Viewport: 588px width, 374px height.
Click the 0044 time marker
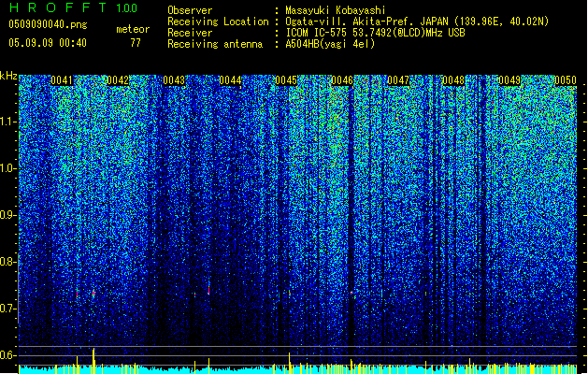tap(230, 80)
